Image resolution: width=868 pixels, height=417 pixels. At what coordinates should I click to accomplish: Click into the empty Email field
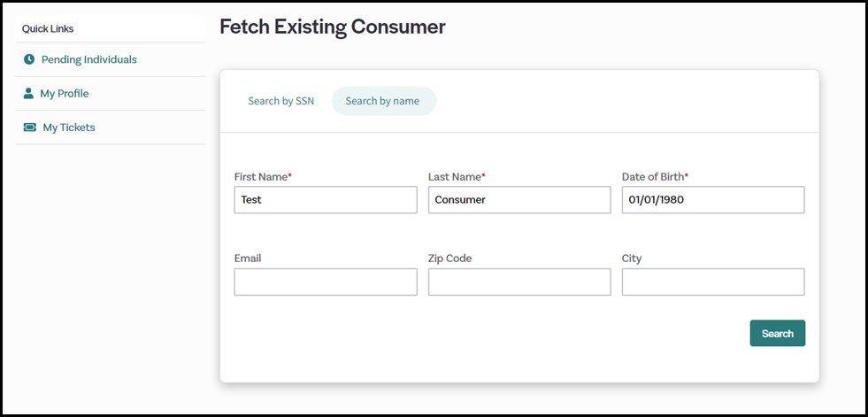click(x=325, y=282)
